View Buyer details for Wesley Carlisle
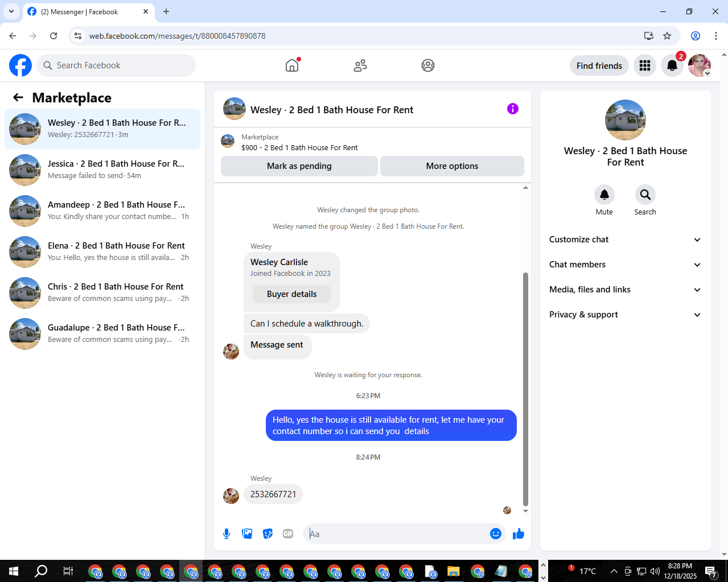The image size is (728, 582). [x=291, y=294]
